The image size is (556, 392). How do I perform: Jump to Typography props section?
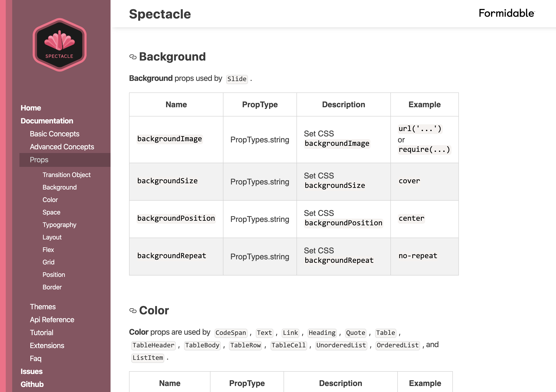pos(59,225)
